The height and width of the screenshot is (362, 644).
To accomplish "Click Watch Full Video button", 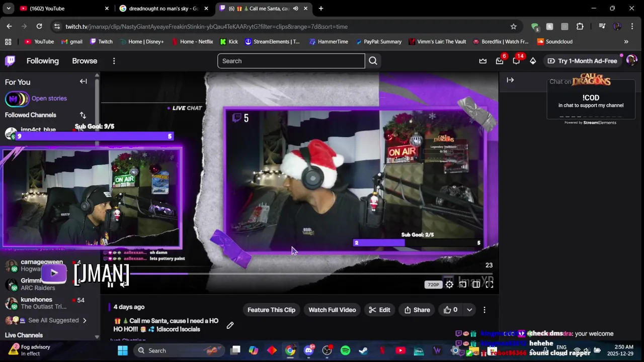I will (x=332, y=310).
